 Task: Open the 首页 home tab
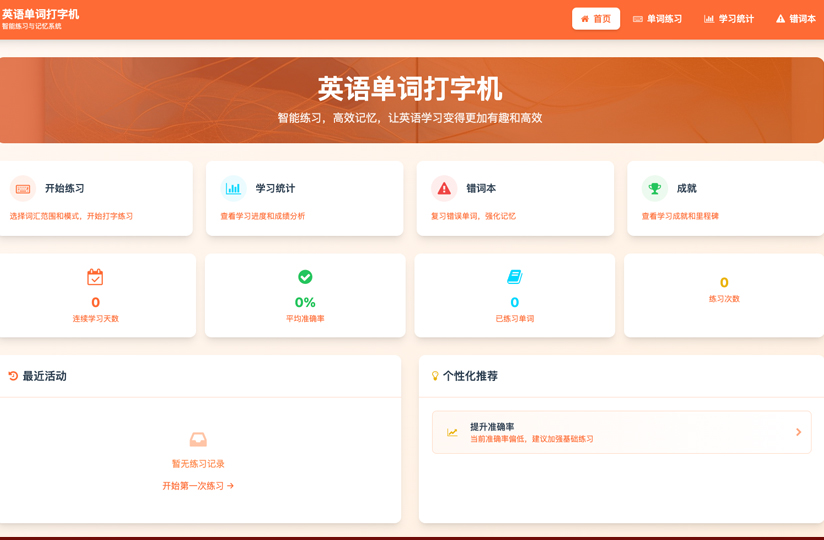coord(596,19)
